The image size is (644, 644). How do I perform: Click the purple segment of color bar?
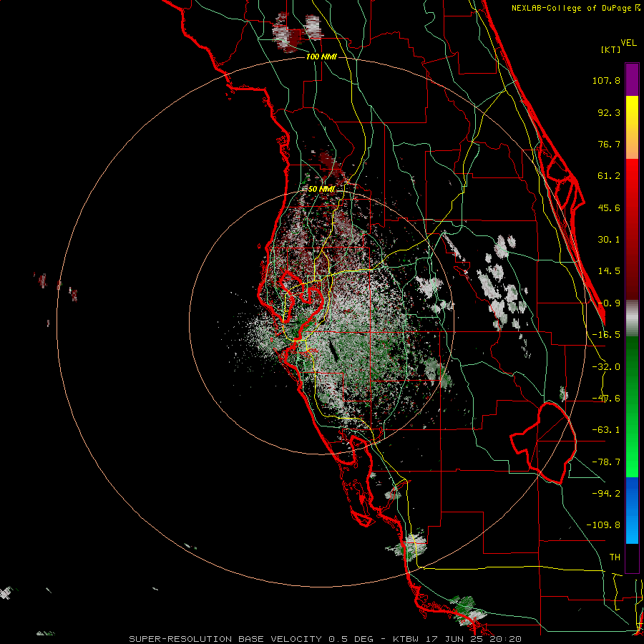[x=632, y=79]
